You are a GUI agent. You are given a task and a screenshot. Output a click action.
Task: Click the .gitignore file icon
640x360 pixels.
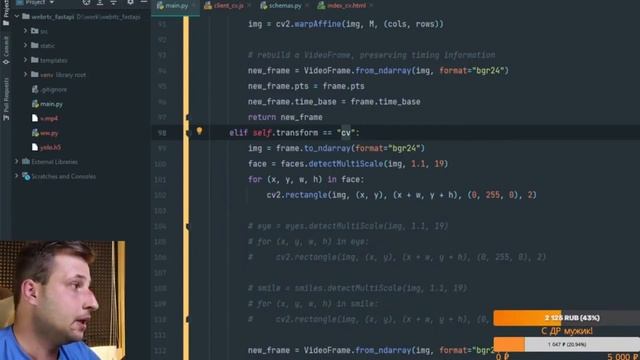(35, 89)
